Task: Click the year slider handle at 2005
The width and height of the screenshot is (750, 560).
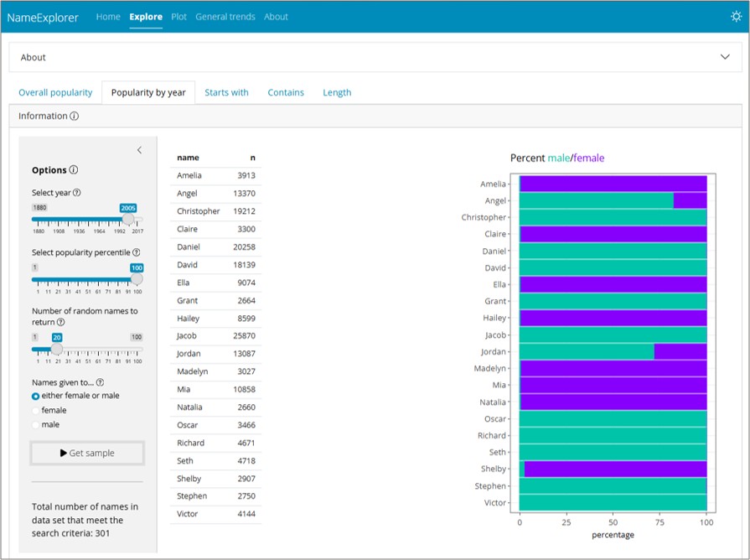Action: 128,219
